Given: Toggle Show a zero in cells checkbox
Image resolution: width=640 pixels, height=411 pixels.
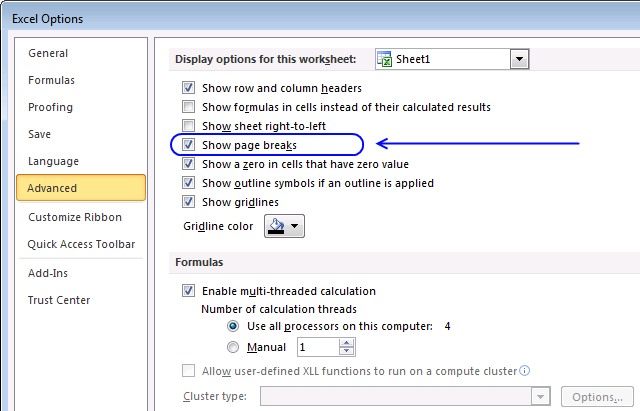Looking at the screenshot, I should (189, 164).
